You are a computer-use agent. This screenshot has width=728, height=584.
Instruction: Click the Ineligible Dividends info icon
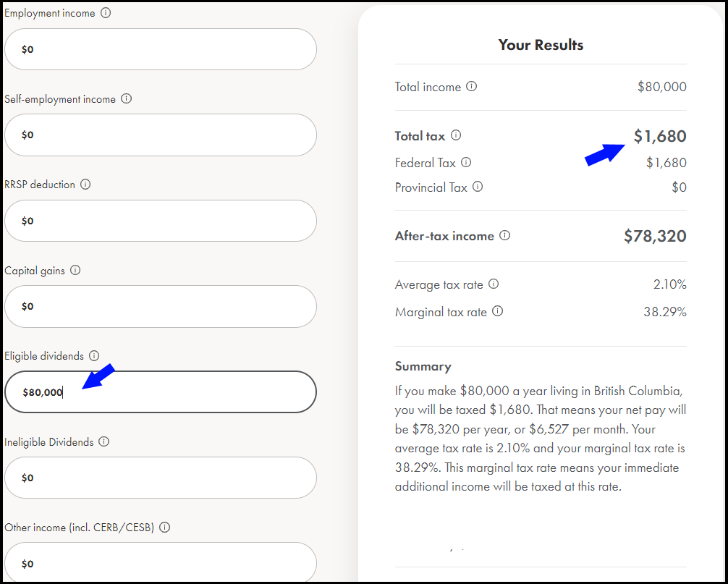103,441
